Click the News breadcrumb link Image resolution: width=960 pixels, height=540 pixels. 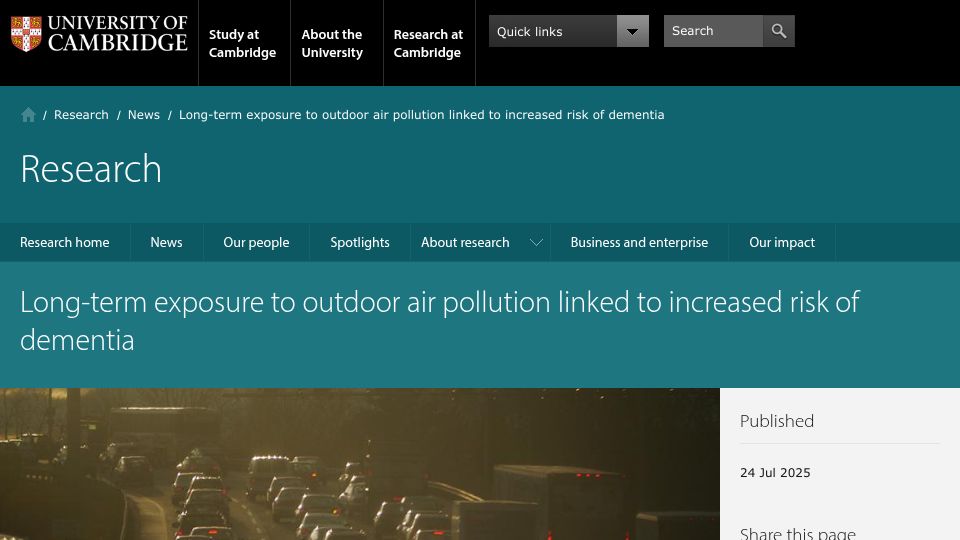point(144,115)
